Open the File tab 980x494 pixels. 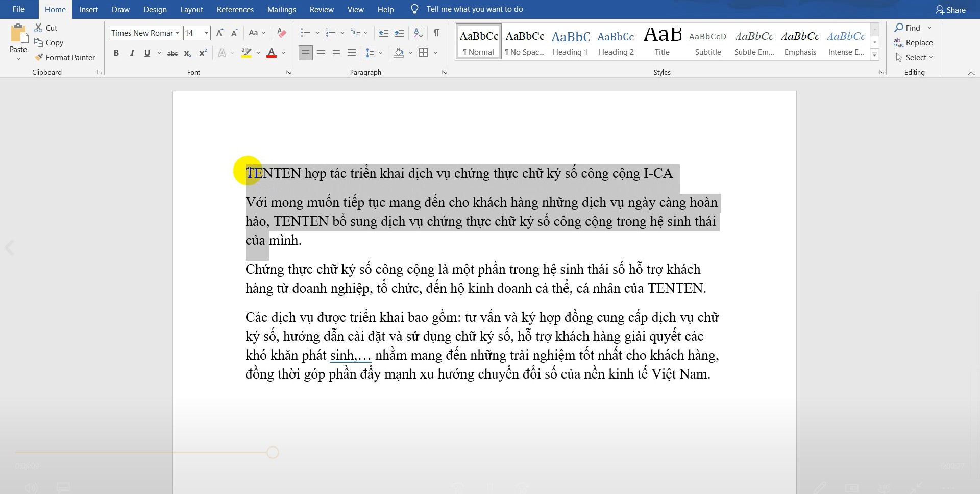click(x=18, y=9)
